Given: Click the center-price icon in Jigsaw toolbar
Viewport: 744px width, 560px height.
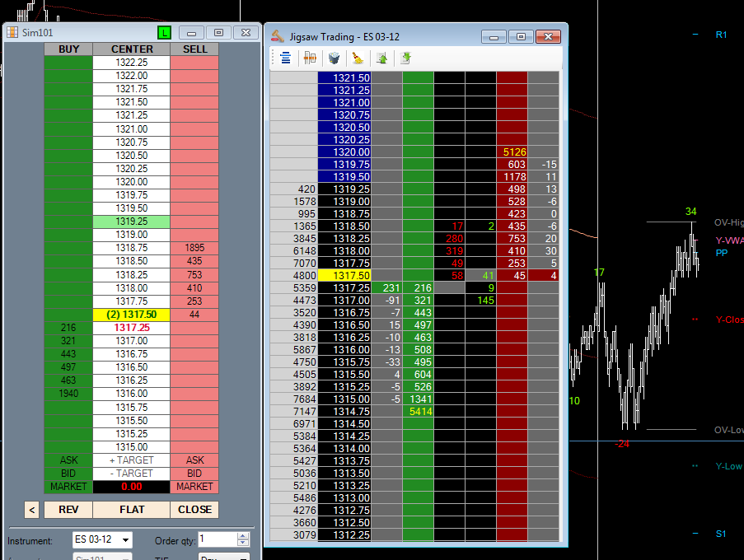Looking at the screenshot, I should (x=285, y=58).
